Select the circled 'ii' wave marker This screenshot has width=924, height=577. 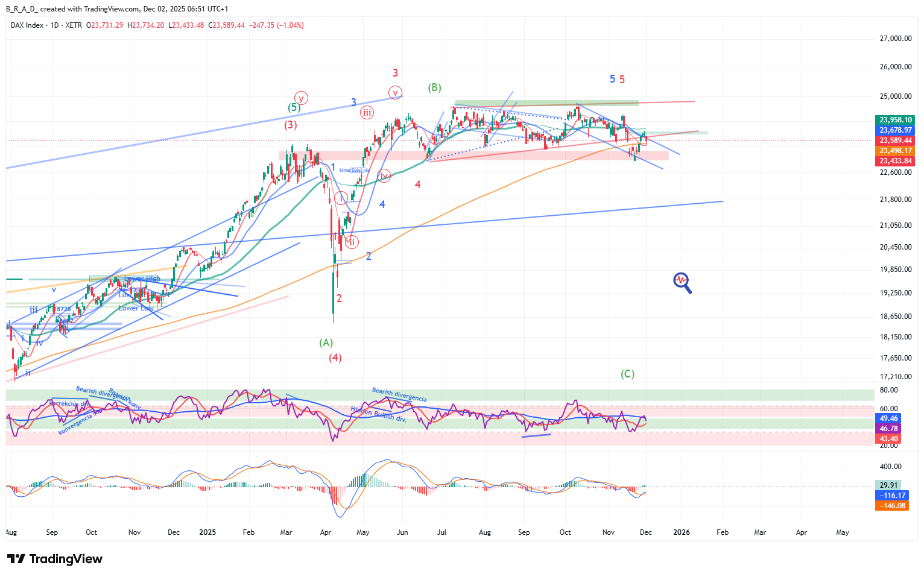click(x=352, y=242)
